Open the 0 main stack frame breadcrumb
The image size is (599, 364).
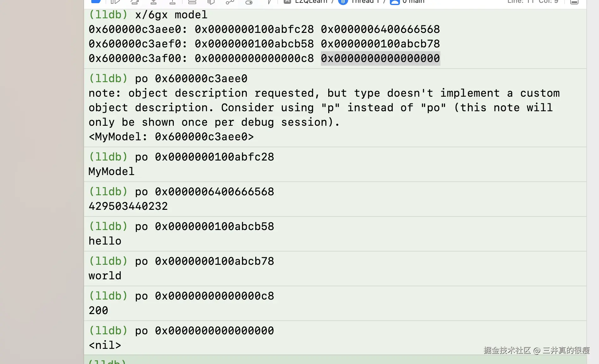tap(407, 1)
